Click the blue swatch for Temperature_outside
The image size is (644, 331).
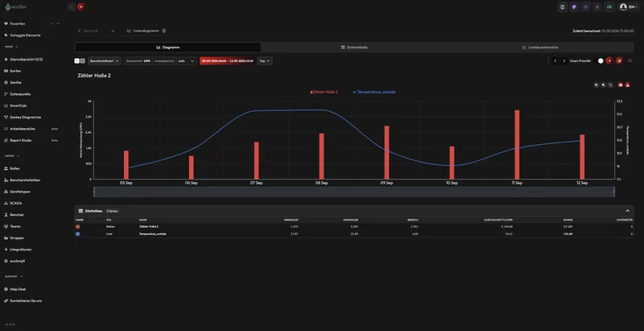78,234
